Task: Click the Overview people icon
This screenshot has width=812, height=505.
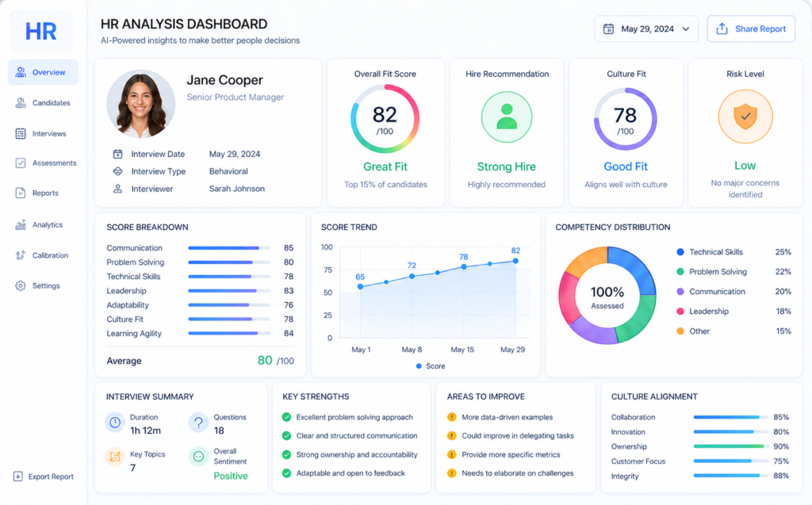Action: [21, 72]
